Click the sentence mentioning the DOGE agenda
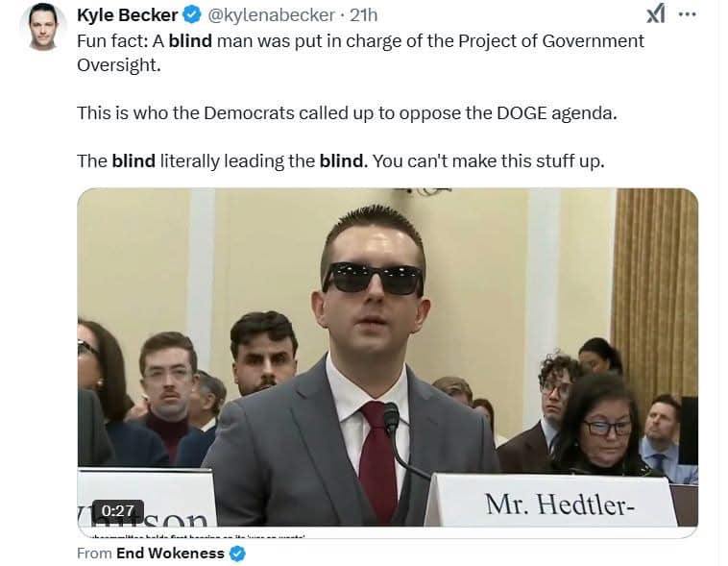This screenshot has height=566, width=728. click(x=347, y=113)
